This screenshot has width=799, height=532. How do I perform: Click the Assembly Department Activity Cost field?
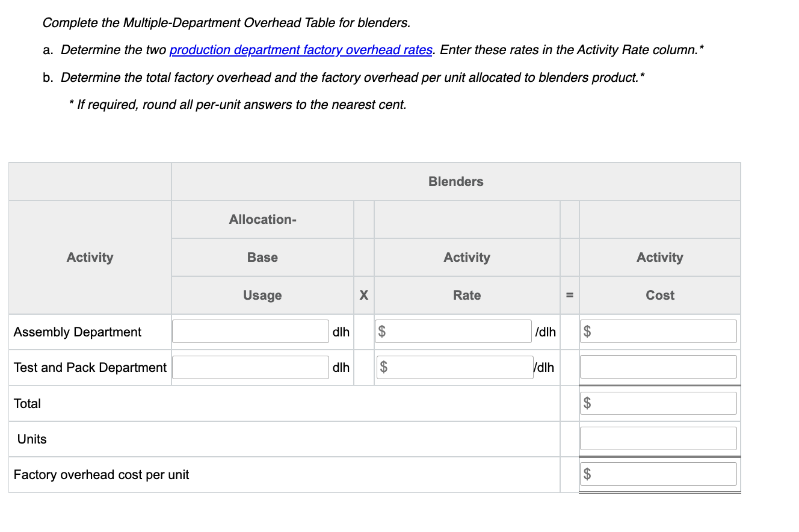(658, 331)
